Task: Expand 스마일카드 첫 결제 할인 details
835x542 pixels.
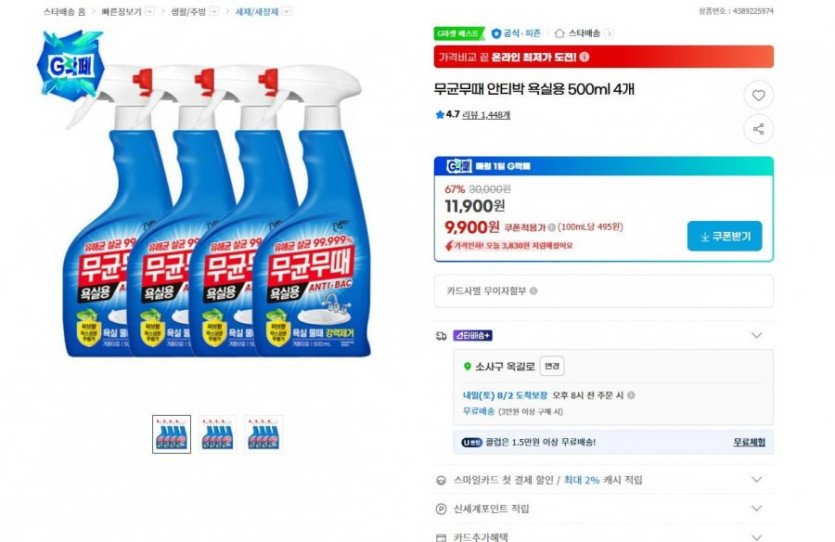Action: tap(756, 480)
